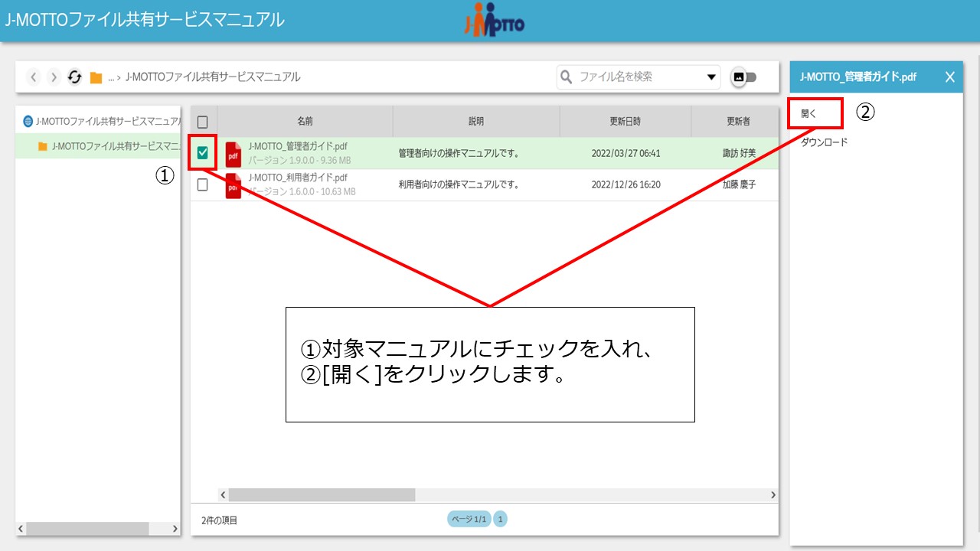Click the date 2022/03/27 06:41
The image size is (980, 551).
tap(626, 153)
